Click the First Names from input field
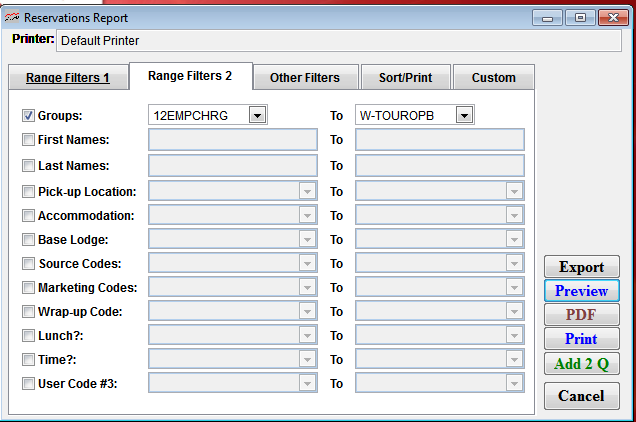 pos(233,140)
